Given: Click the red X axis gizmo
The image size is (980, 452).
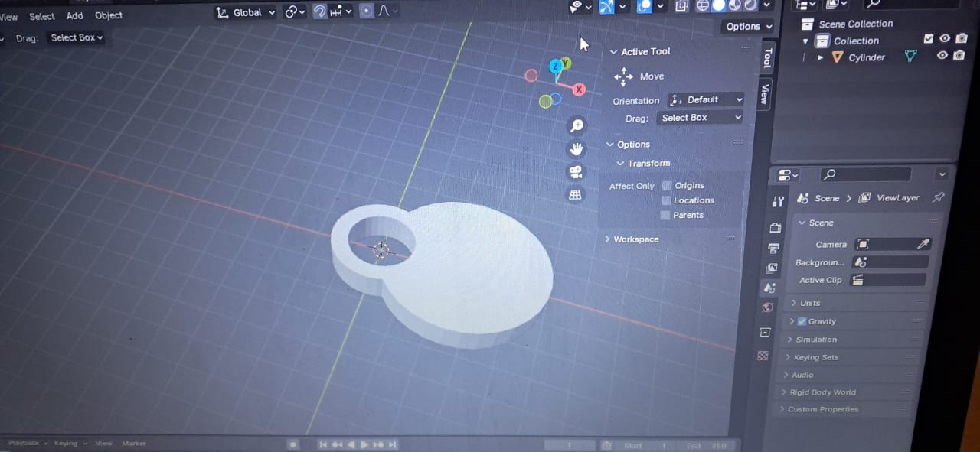Looking at the screenshot, I should [579, 89].
